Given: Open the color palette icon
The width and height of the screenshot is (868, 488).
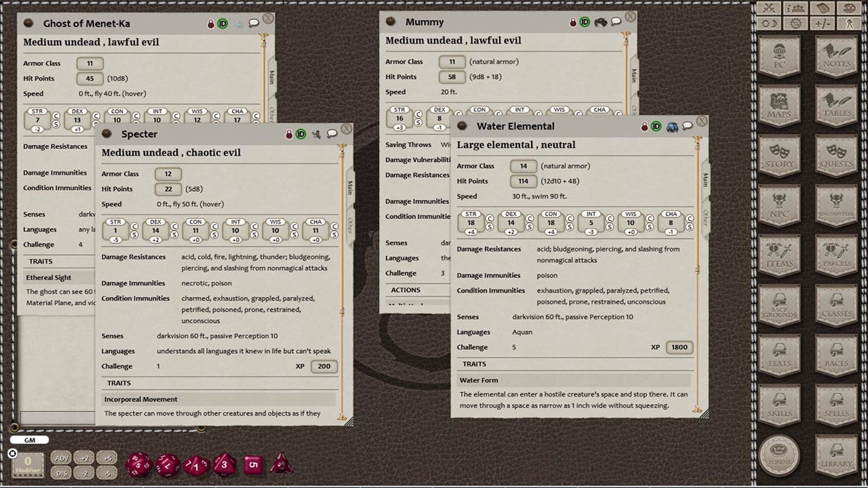Looking at the screenshot, I should pyautogui.click(x=849, y=9).
